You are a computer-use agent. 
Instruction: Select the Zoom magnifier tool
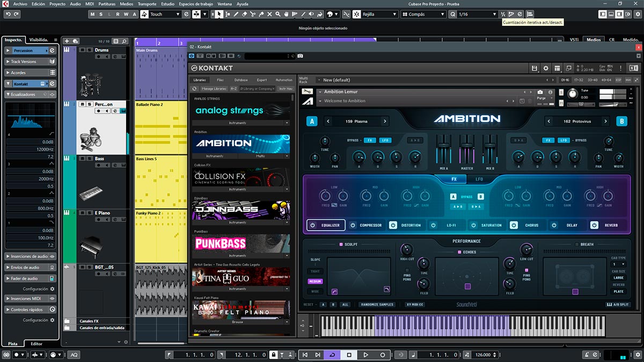tap(279, 14)
